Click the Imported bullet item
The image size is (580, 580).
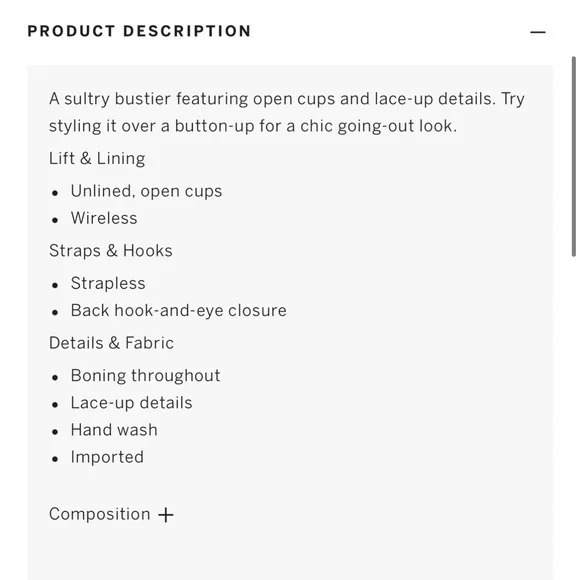(107, 457)
